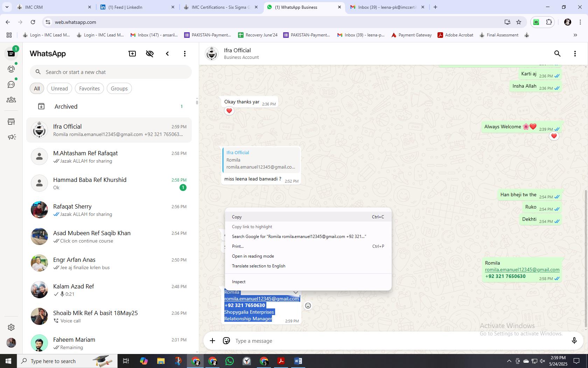Open M.Ahtasham Ref Rafaqat chat
This screenshot has height=368, width=588.
(x=109, y=157)
